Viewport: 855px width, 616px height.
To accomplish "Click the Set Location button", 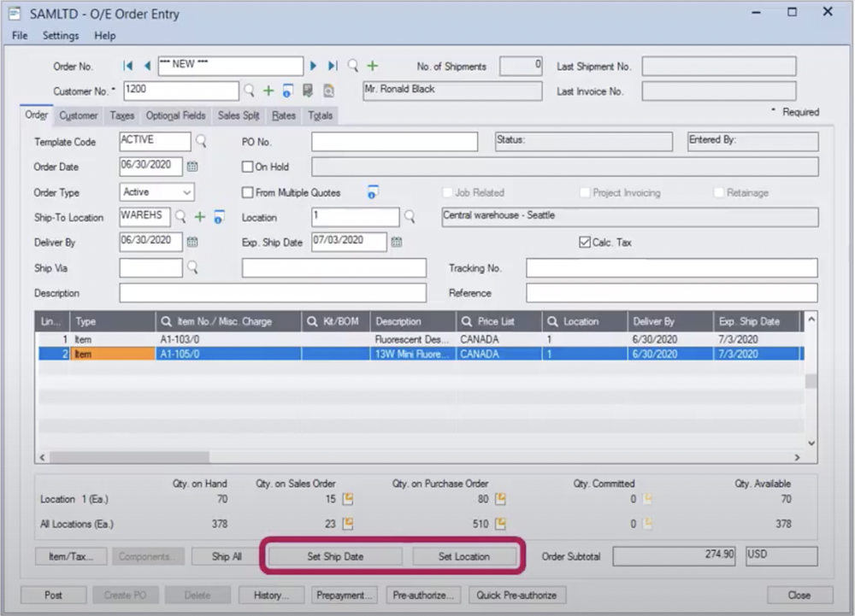I will [x=464, y=557].
